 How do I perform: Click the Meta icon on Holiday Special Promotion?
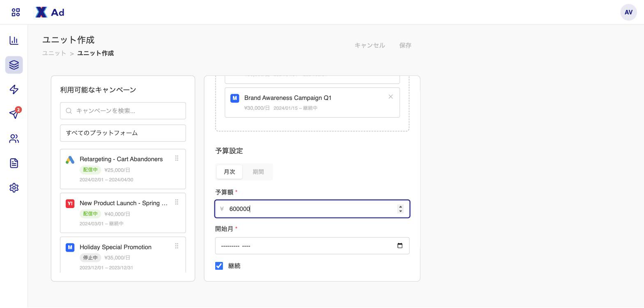70,247
